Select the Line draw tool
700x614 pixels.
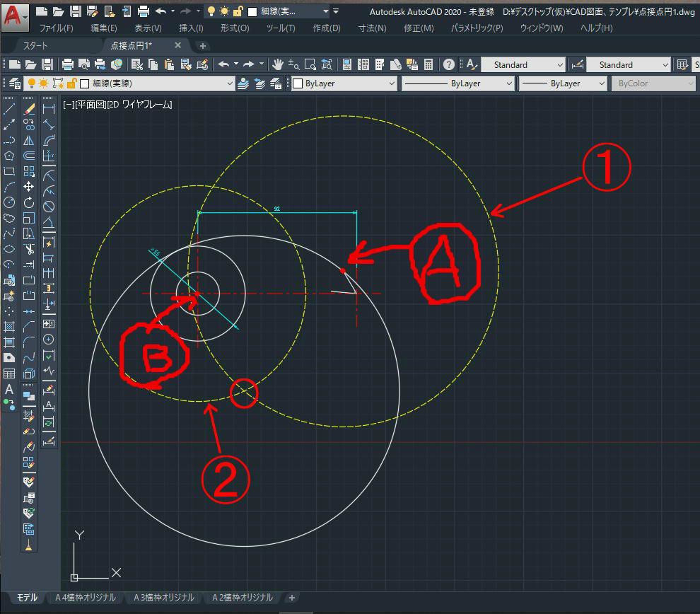[9, 109]
